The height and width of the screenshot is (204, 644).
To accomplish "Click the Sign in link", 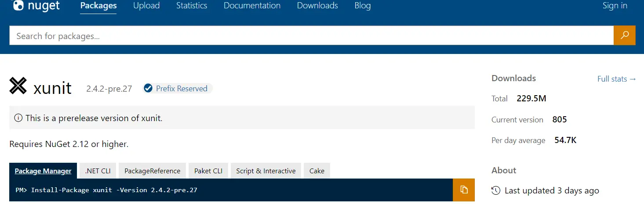I will [615, 6].
